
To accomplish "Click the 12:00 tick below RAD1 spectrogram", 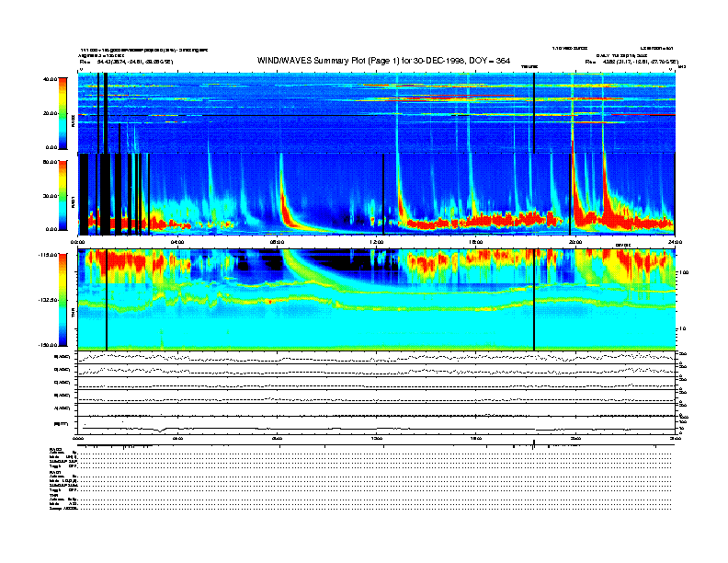I will tap(377, 242).
